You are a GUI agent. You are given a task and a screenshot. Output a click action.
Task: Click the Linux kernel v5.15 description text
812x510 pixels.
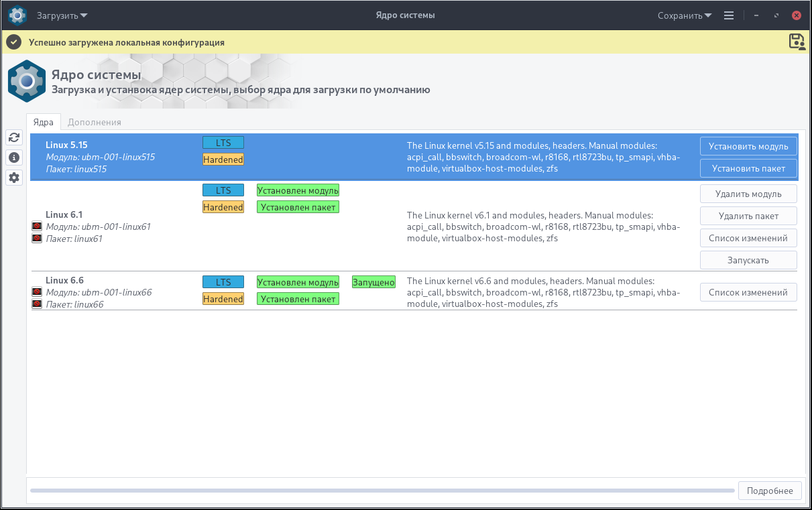point(543,157)
